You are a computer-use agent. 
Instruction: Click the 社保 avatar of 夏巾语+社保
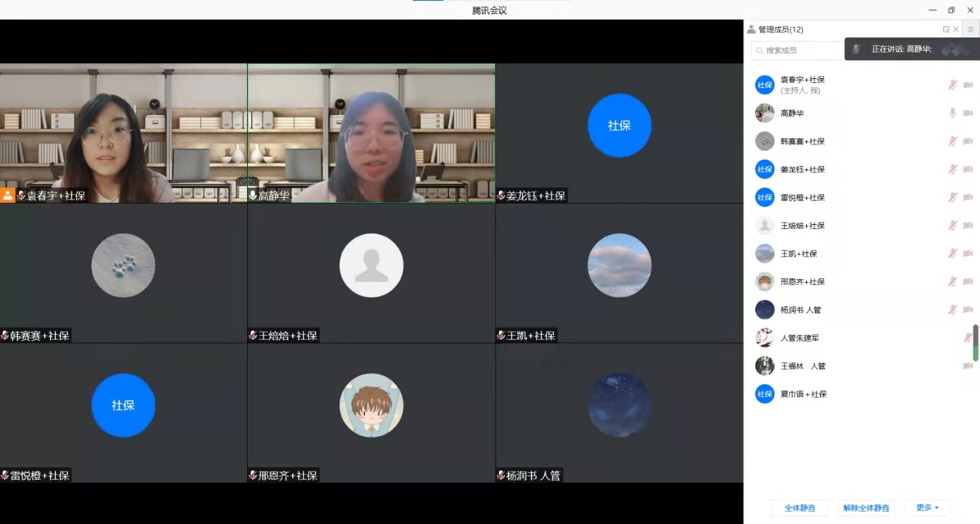coord(764,394)
